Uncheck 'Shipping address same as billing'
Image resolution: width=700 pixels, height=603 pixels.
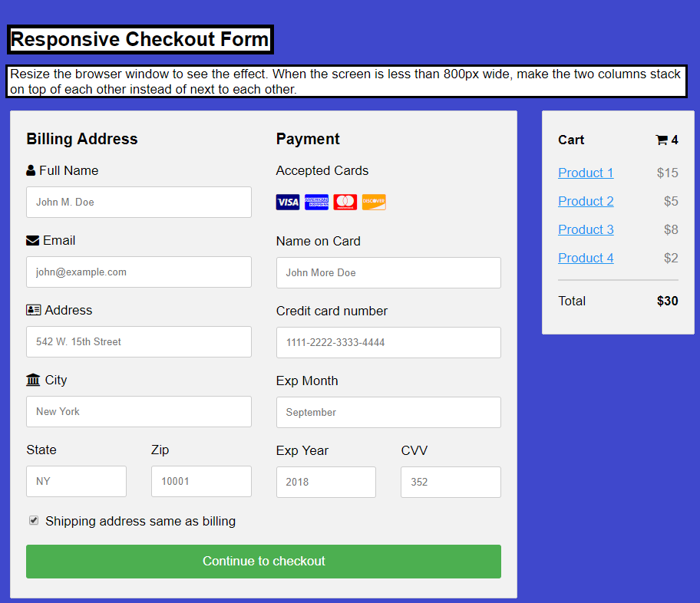(34, 520)
